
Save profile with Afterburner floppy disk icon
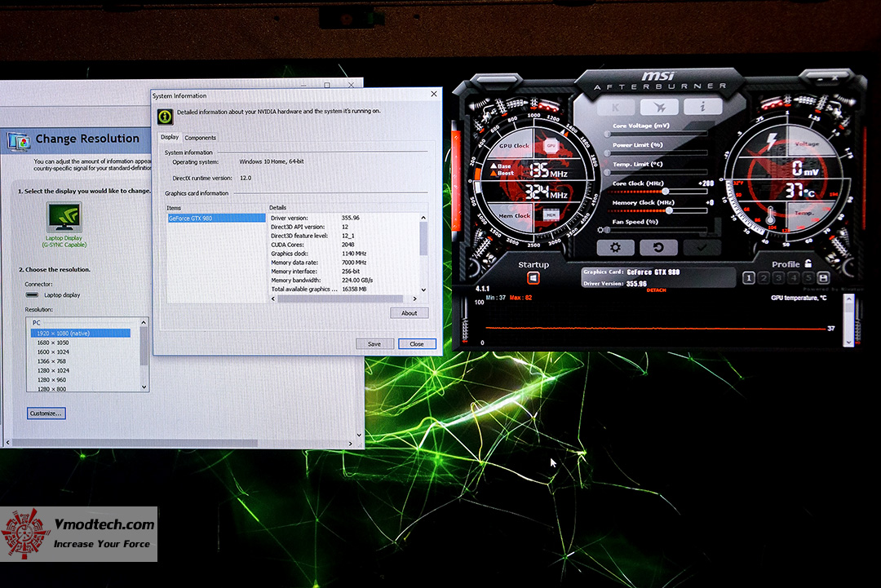point(823,277)
